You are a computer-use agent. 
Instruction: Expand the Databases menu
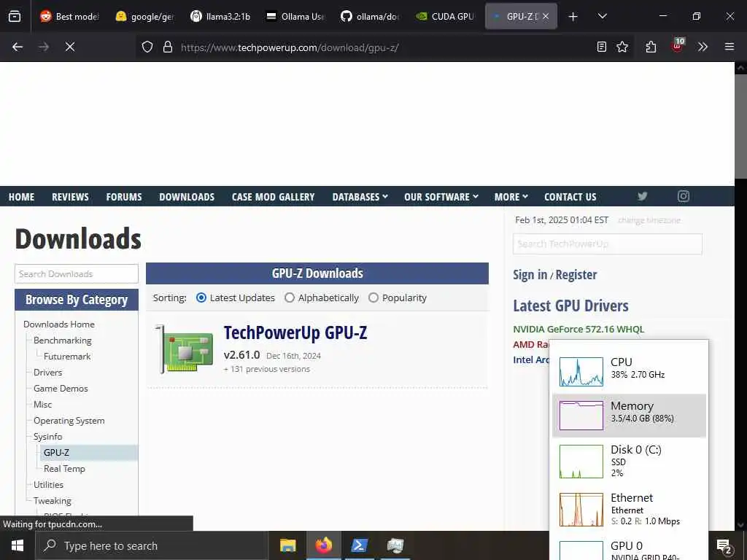coord(360,197)
